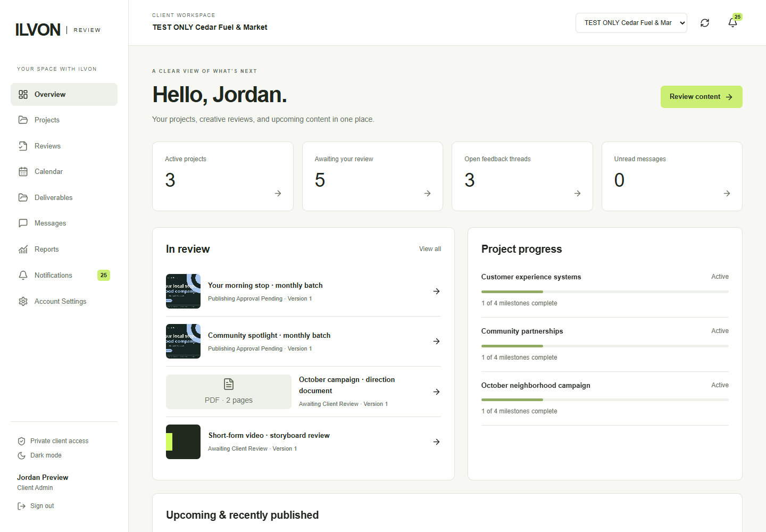Click the Jordan Preview user name
The height and width of the screenshot is (532, 766).
tap(43, 477)
